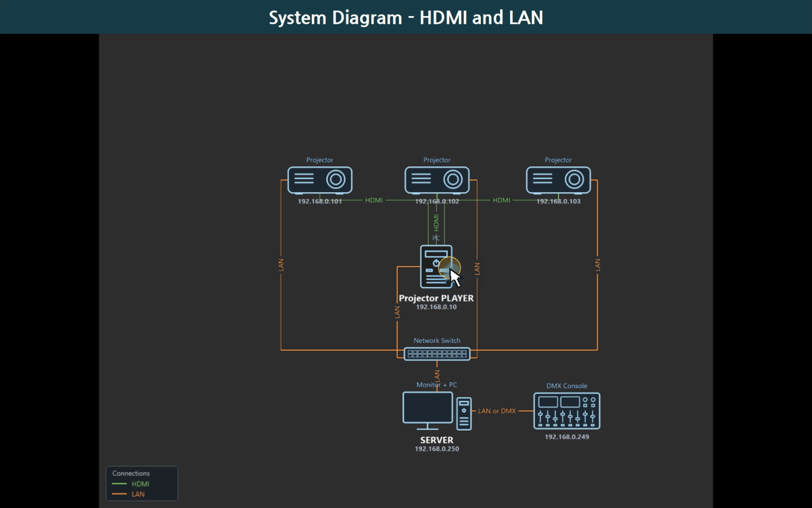Screen dimensions: 812x508
Task: Click the orange LAN line swatch in legend
Action: click(x=119, y=494)
